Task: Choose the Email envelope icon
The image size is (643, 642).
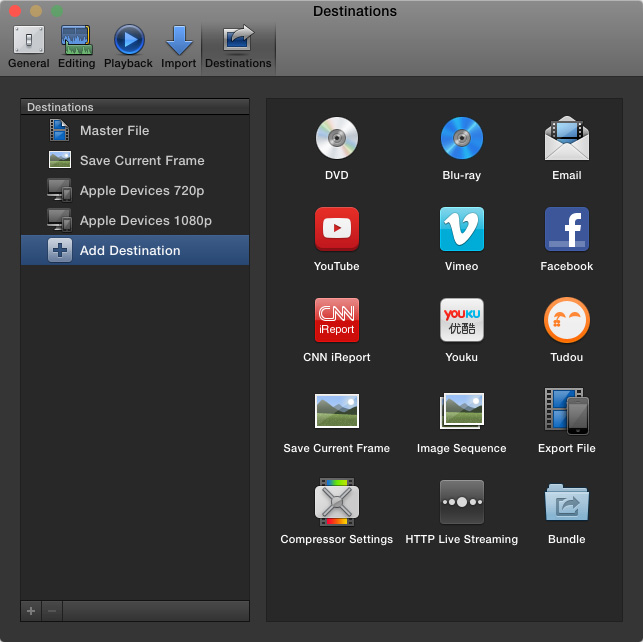Action: pos(567,138)
